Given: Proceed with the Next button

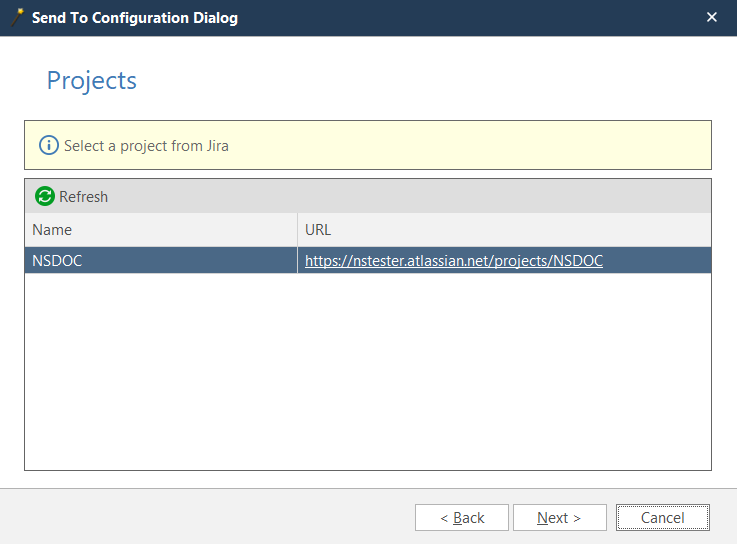Looking at the screenshot, I should pos(559,518).
